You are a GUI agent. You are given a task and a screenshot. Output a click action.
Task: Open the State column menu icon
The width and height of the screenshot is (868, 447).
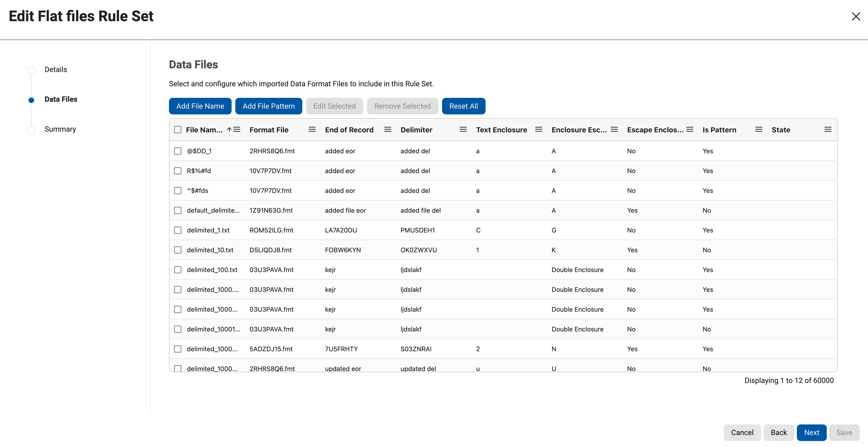tap(827, 129)
